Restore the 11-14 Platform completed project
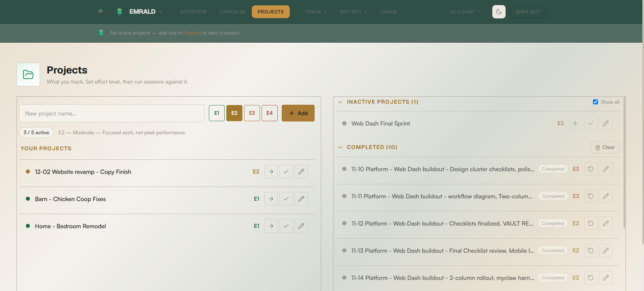This screenshot has width=644, height=291. 591,278
